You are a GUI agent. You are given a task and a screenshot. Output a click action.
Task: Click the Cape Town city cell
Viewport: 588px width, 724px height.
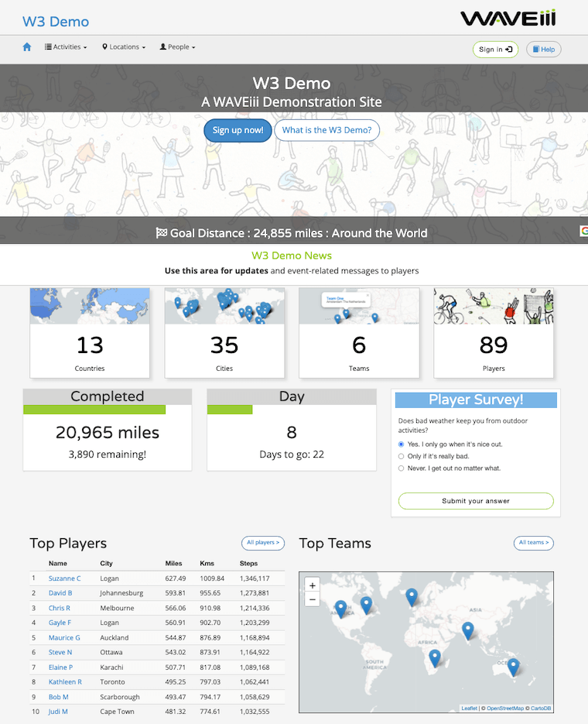tap(117, 712)
